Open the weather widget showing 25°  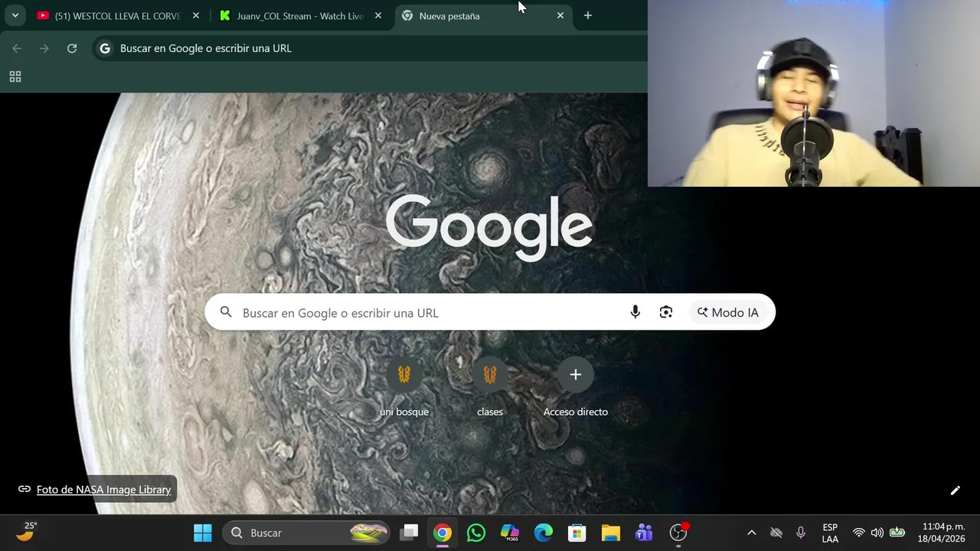(27, 532)
